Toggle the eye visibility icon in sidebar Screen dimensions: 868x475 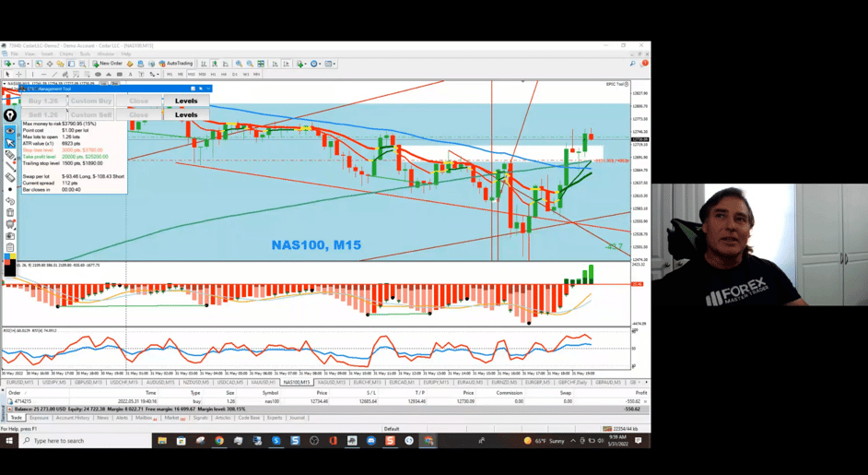(10, 130)
